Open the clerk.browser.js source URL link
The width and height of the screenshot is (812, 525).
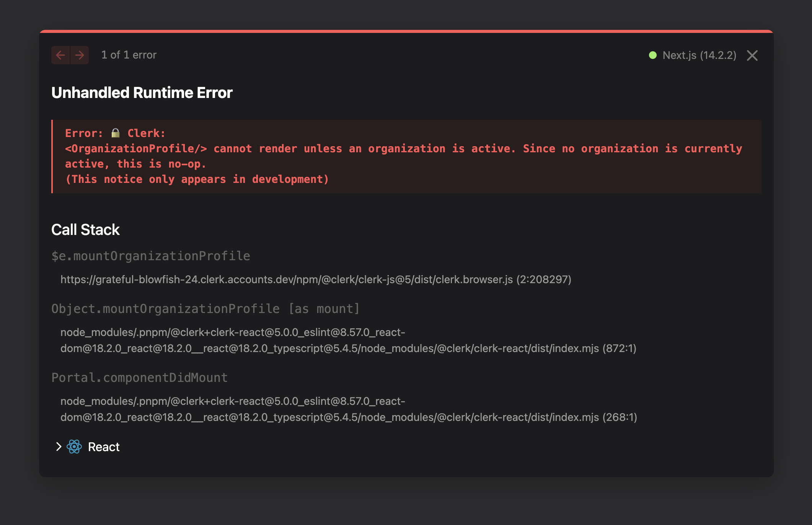click(315, 279)
